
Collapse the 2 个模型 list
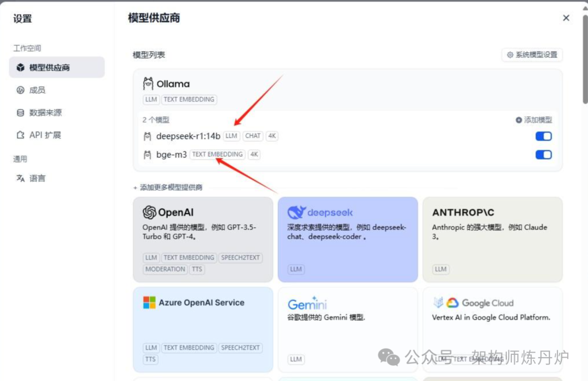(x=156, y=120)
